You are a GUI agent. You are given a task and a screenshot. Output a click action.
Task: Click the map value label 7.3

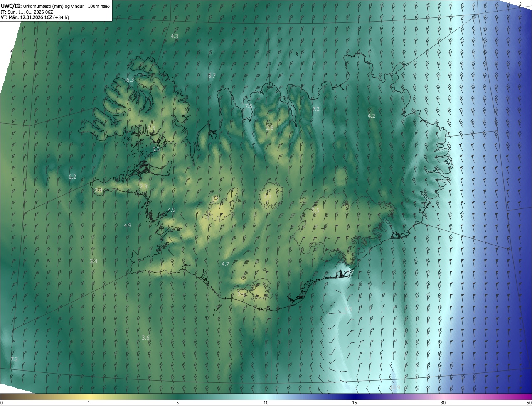[14, 359]
